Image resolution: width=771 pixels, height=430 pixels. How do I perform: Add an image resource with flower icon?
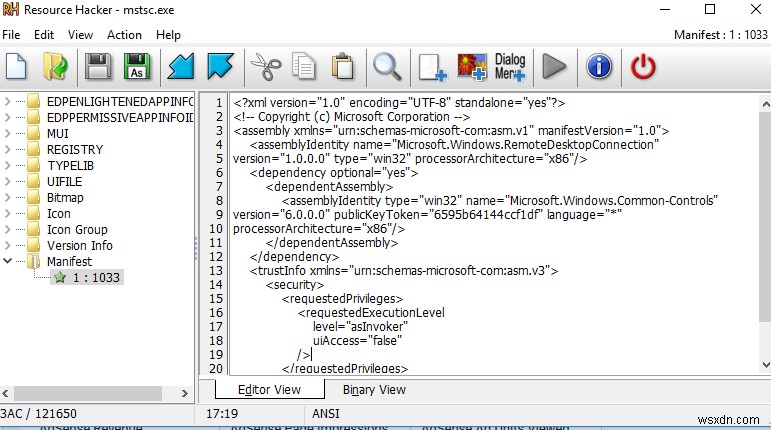[472, 66]
